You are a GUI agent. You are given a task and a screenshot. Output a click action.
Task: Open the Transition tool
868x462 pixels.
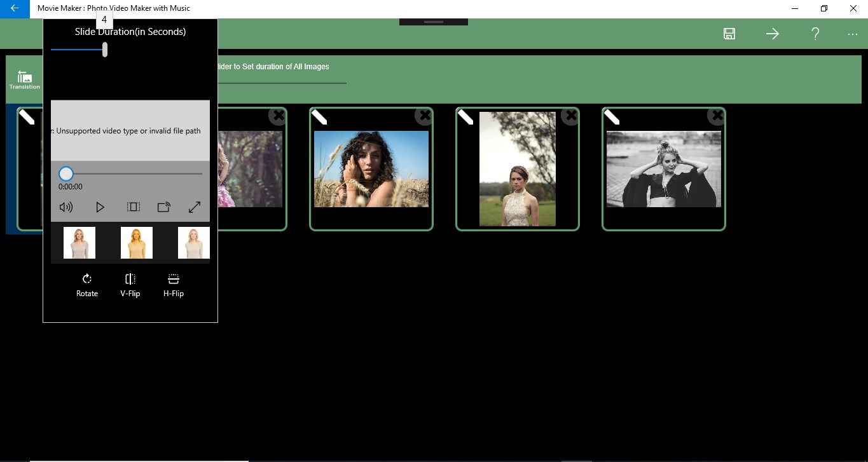[x=25, y=80]
